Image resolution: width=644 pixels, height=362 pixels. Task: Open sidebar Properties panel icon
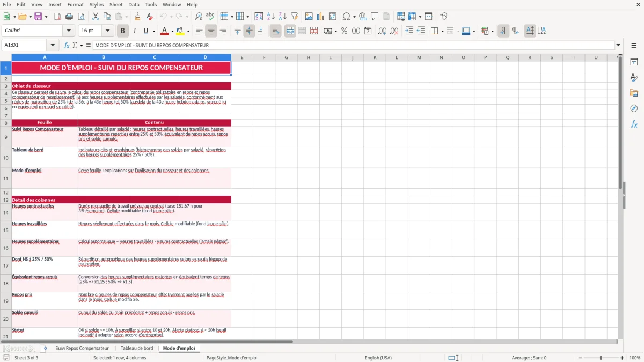pyautogui.click(x=634, y=62)
